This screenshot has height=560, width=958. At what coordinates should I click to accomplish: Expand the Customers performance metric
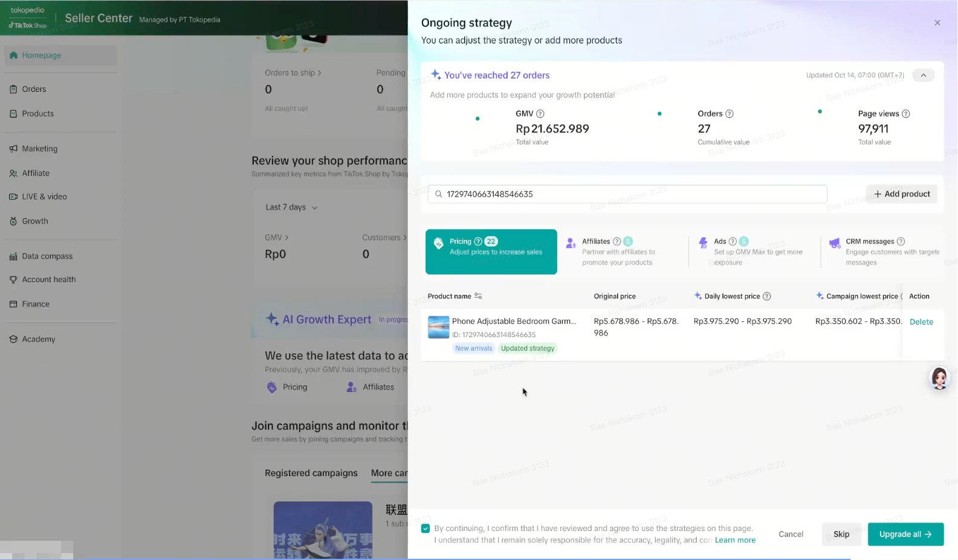click(x=384, y=237)
